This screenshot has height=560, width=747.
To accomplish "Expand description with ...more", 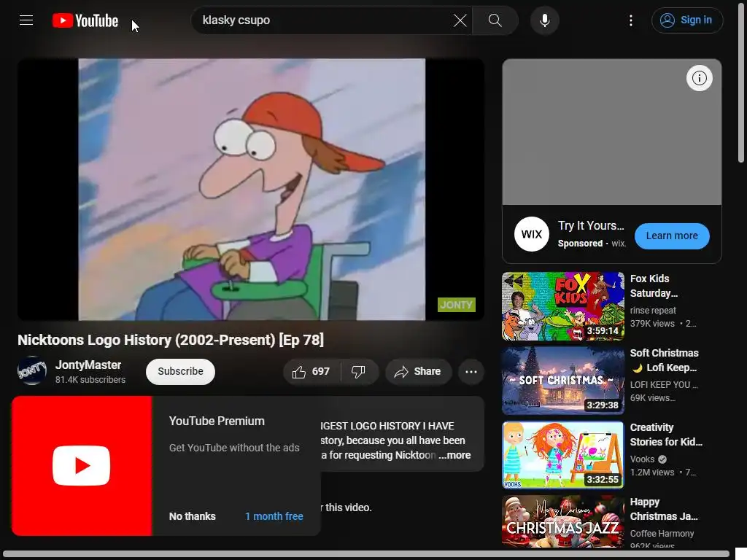I will coord(455,455).
